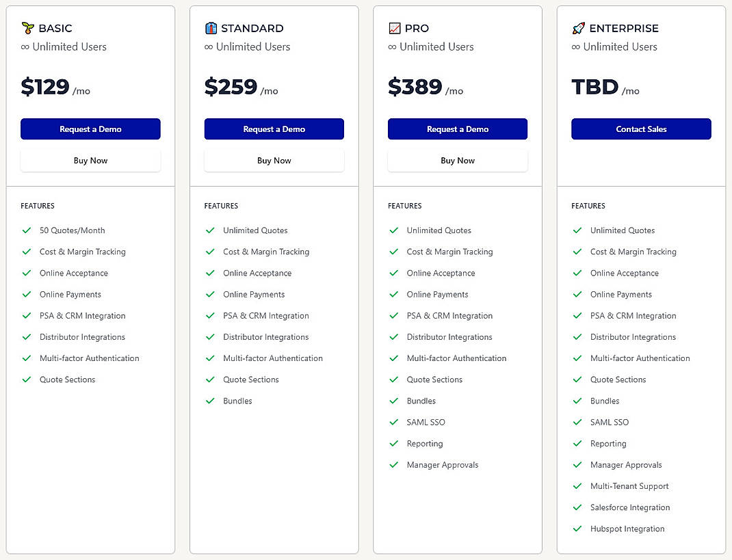Click checkmark next to Salesforce Integration
This screenshot has width=732, height=560.
pos(577,507)
